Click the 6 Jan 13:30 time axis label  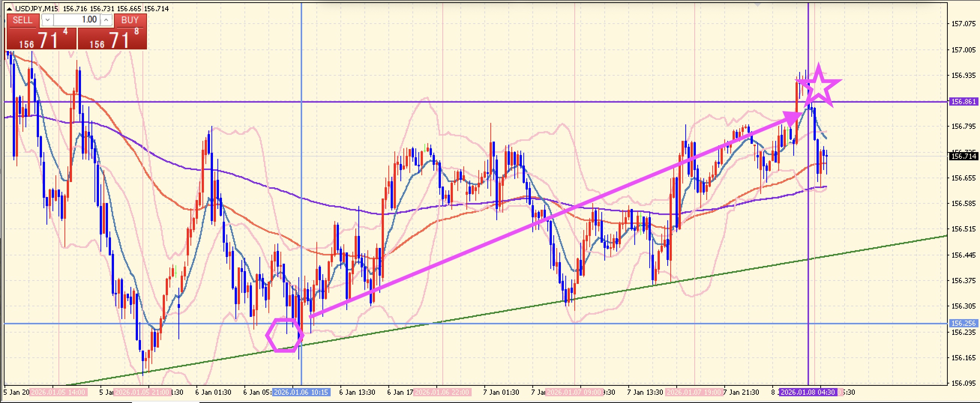(x=357, y=392)
